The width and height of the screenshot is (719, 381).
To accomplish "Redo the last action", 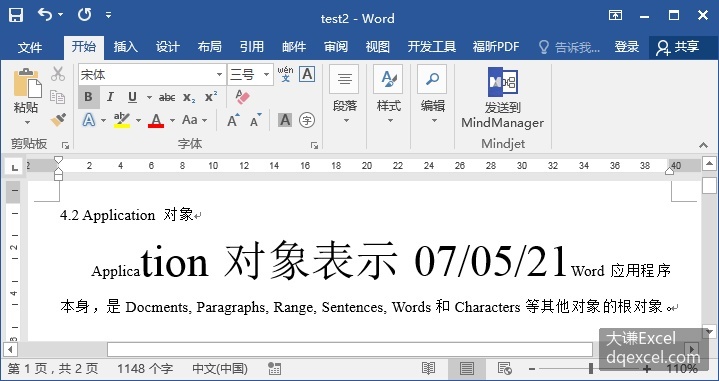I will (84, 15).
